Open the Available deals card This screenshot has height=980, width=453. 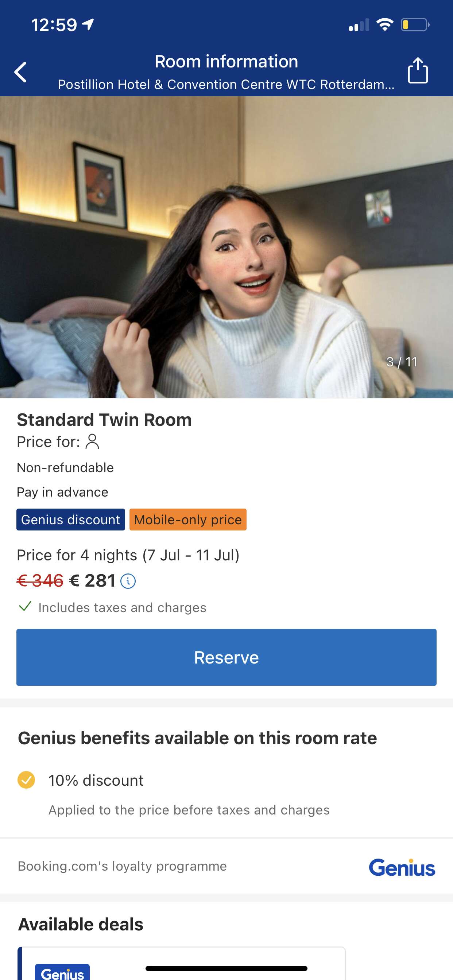182,963
